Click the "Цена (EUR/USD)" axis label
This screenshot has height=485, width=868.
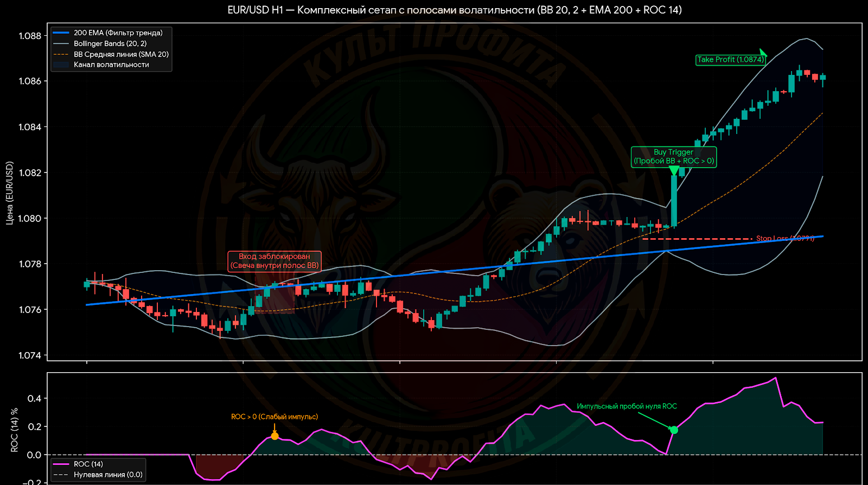point(9,193)
